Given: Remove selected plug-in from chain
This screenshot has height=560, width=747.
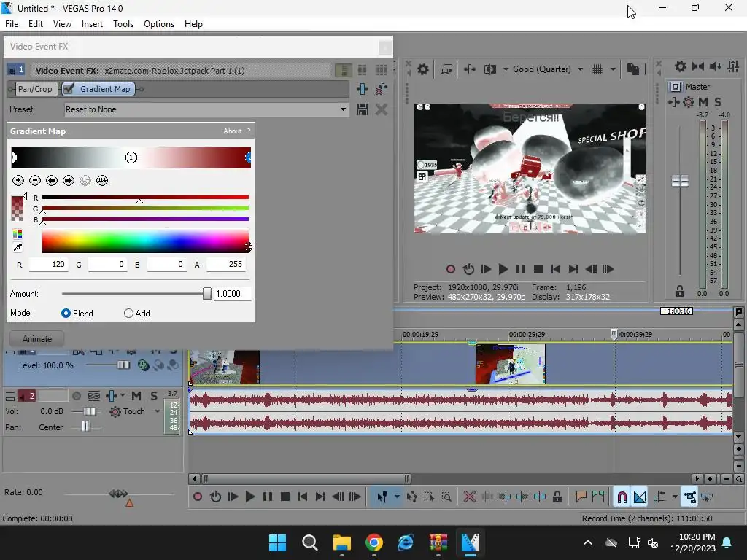Looking at the screenshot, I should tap(381, 89).
